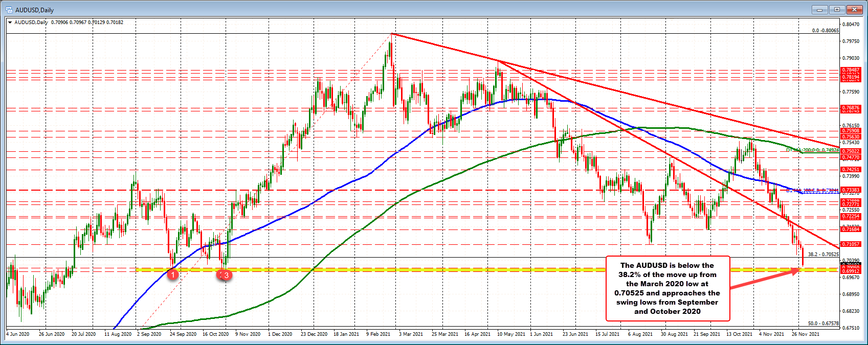The height and width of the screenshot is (345, 868).
Task: Click the 0.69912 red price label
Action: click(x=851, y=271)
